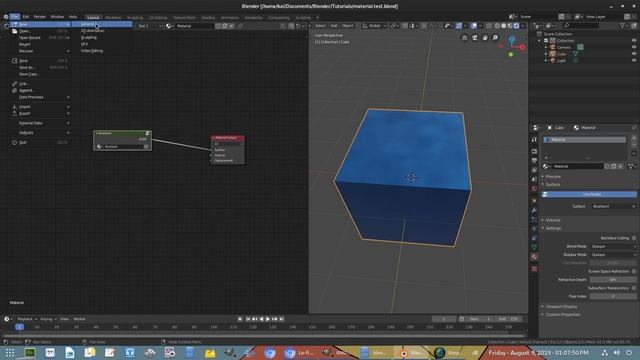Choose General in the New file submenu

(102, 24)
